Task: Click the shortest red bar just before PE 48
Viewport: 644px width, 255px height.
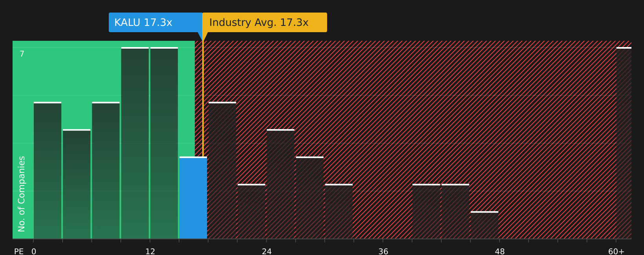Action: point(485,225)
